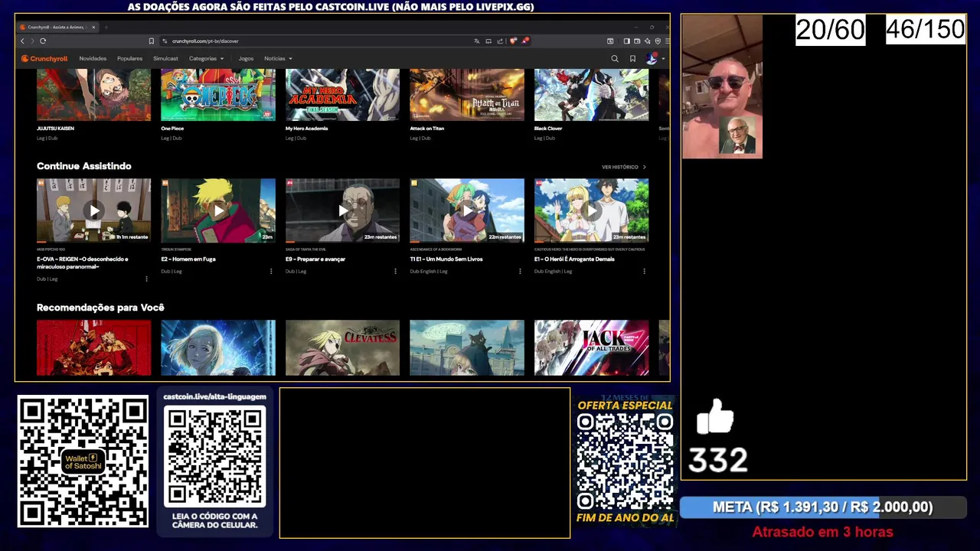Click the VPN shield icon in browser toolbar
Viewport: 980px width, 551px height.
coord(658,41)
